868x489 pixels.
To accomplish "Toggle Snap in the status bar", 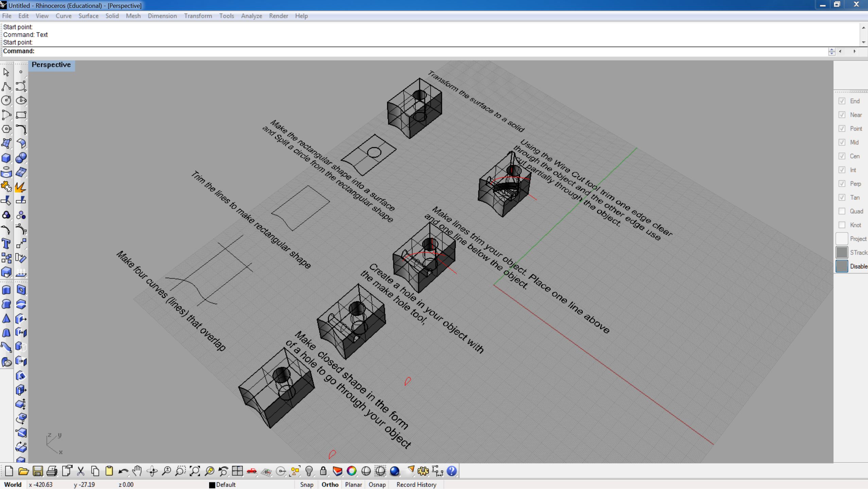I will tap(306, 485).
